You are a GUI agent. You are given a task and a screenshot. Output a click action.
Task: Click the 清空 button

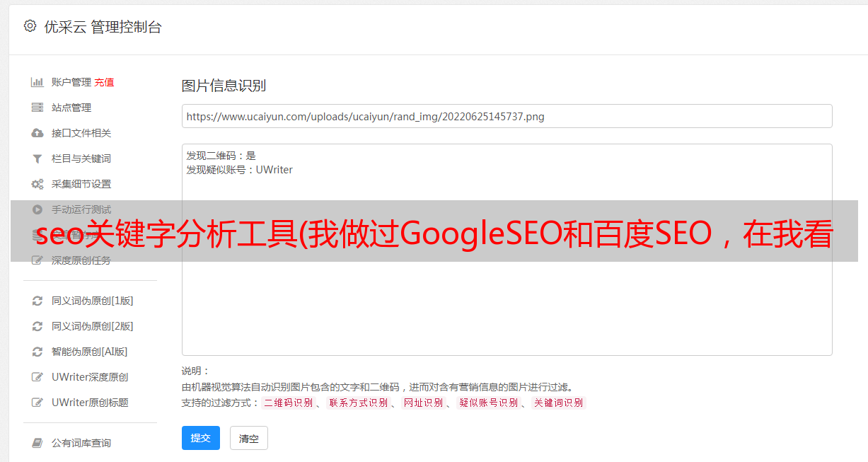pyautogui.click(x=249, y=438)
